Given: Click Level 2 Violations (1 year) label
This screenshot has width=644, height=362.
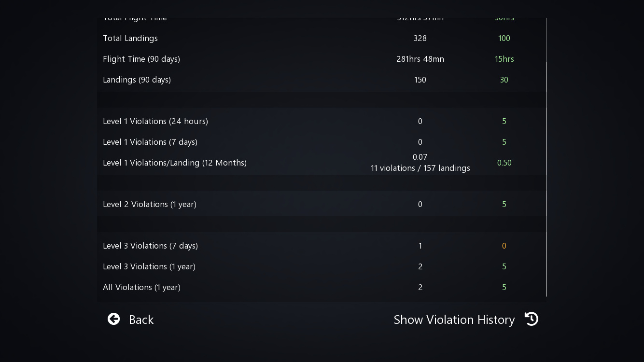Looking at the screenshot, I should 150,204.
